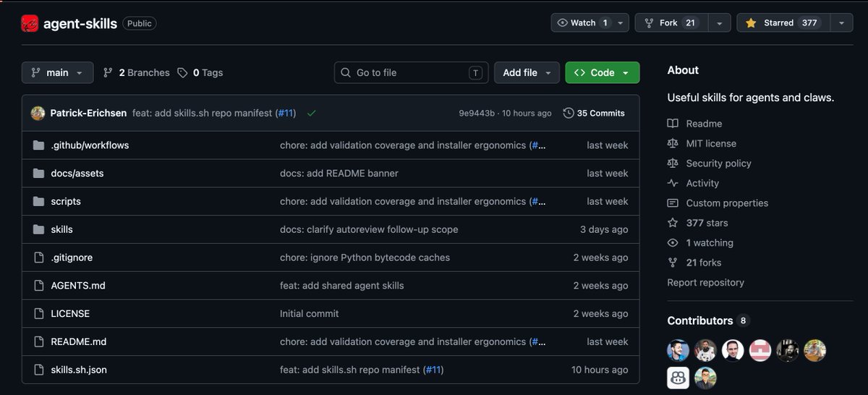Click the file icon for .gitignore
The height and width of the screenshot is (395, 868).
(x=38, y=258)
